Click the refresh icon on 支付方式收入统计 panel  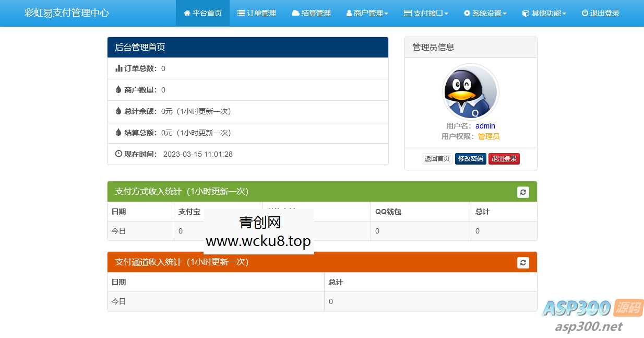[523, 192]
